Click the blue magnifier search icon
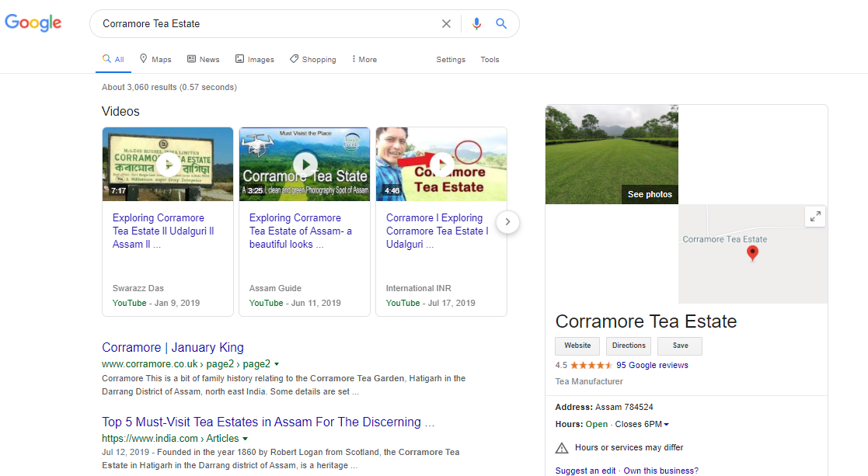This screenshot has width=868, height=476. pyautogui.click(x=501, y=24)
